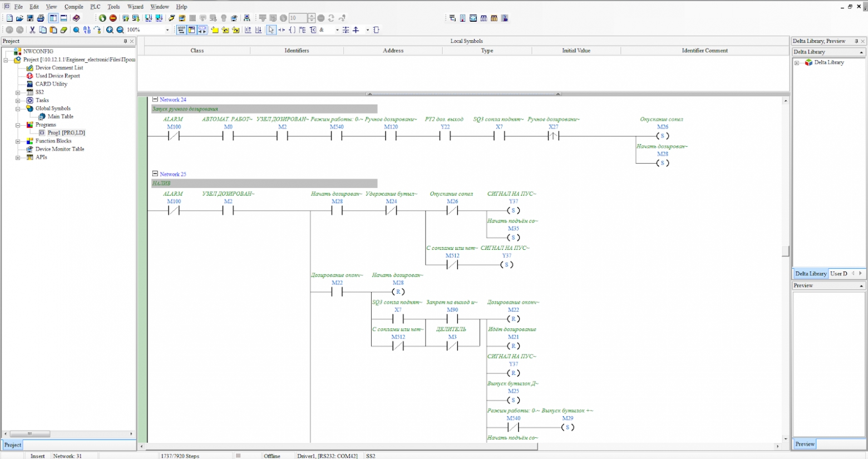
Task: Click the Print icon in toolbar
Action: click(x=41, y=18)
